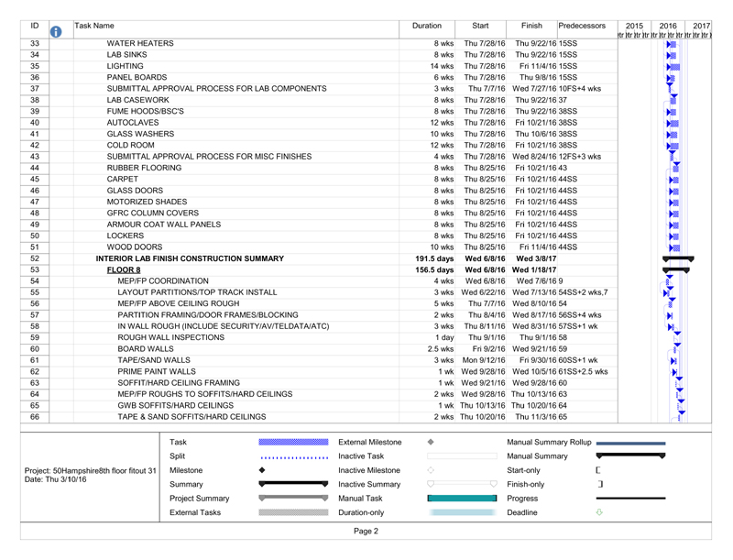
Task: Click the black Milestone diamond in legend
Action: (262, 469)
